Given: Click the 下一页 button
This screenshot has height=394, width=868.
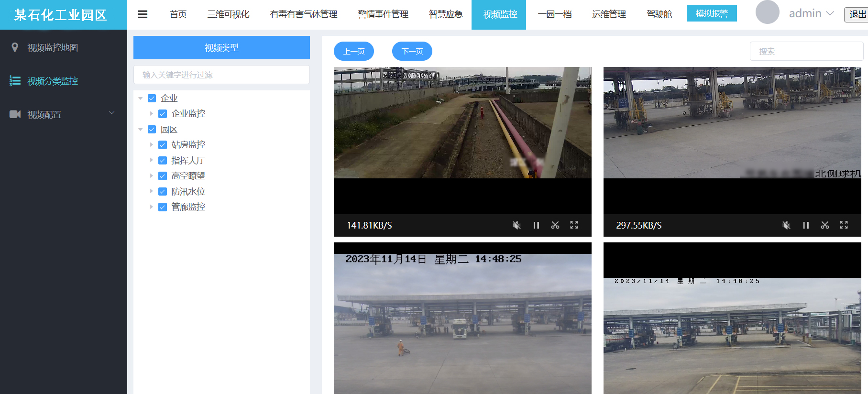Looking at the screenshot, I should pyautogui.click(x=412, y=51).
